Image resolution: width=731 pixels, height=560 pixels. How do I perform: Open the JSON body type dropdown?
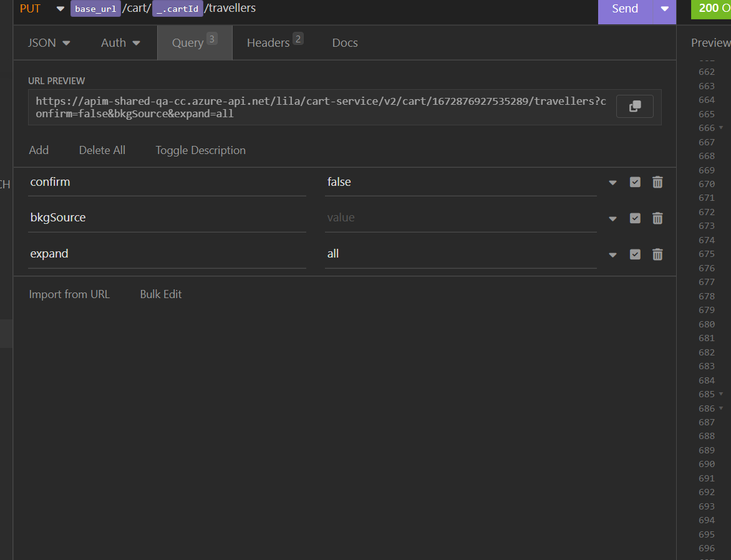(x=49, y=42)
